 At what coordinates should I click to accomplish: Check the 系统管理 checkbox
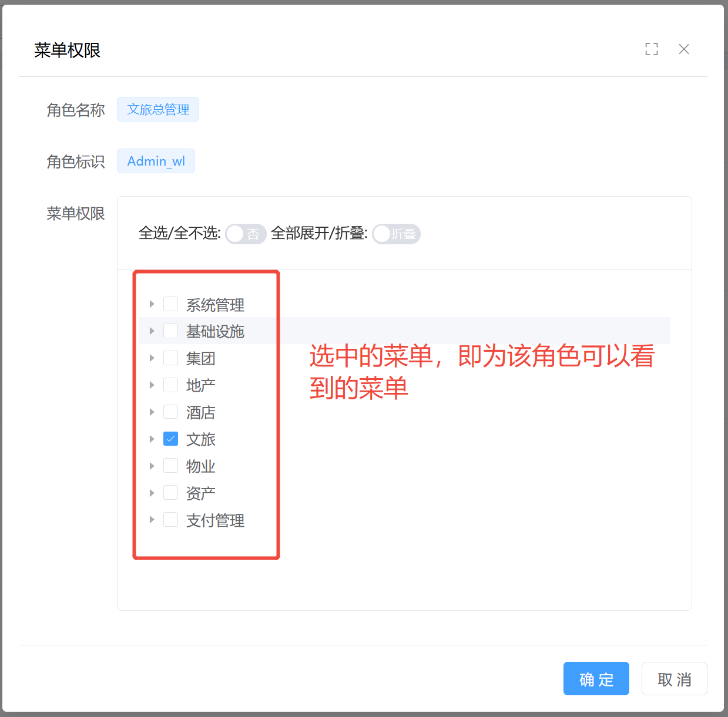point(170,304)
